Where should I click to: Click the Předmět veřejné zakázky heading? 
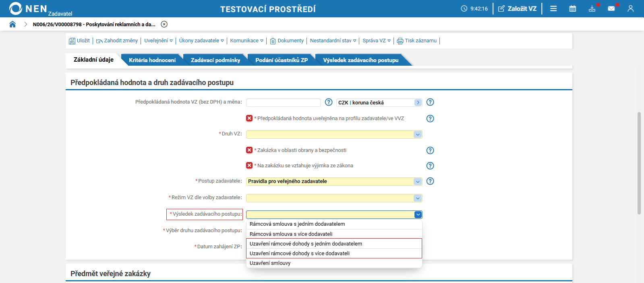tap(110, 274)
